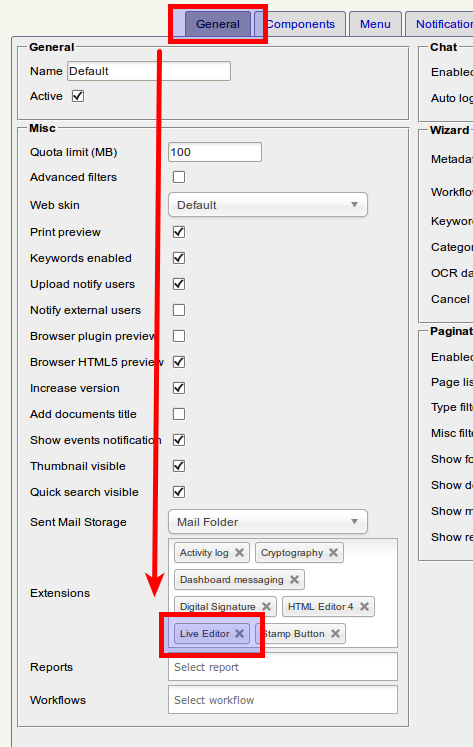Open the Sent Mail Storage dropdown
Image resolution: width=473 pixels, height=747 pixels.
(268, 522)
